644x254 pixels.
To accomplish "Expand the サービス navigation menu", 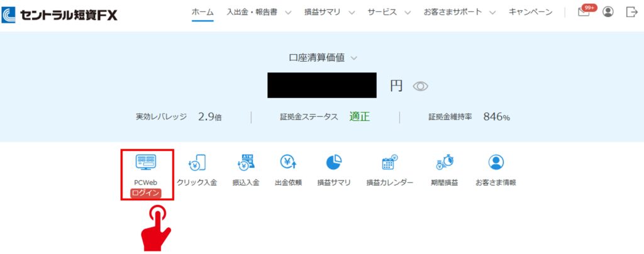I will pyautogui.click(x=389, y=12).
